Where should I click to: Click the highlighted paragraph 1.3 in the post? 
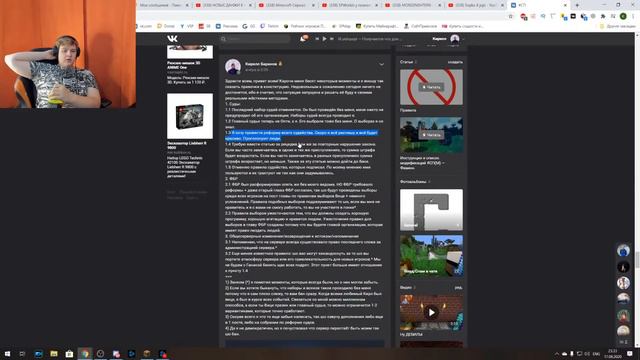tap(302, 136)
